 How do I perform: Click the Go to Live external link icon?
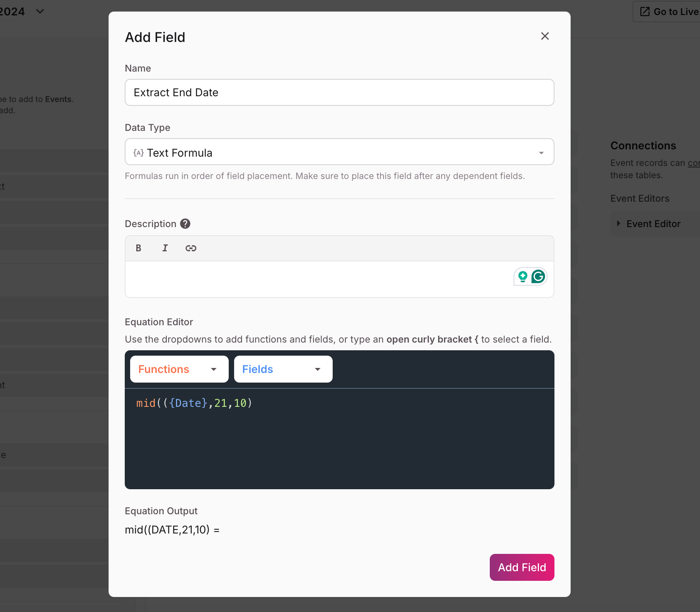click(645, 12)
